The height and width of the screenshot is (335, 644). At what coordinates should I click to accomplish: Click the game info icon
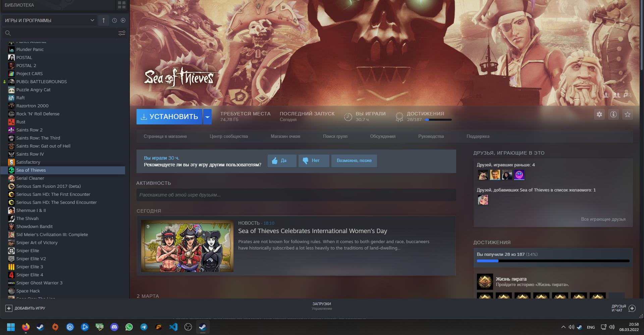613,115
